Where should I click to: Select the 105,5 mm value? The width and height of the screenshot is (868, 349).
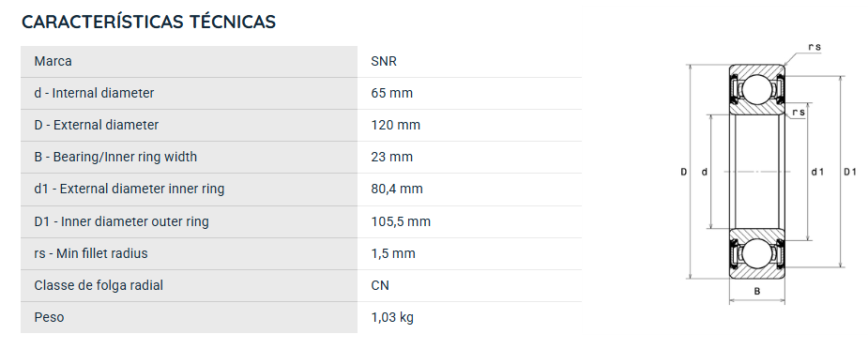pos(401,221)
